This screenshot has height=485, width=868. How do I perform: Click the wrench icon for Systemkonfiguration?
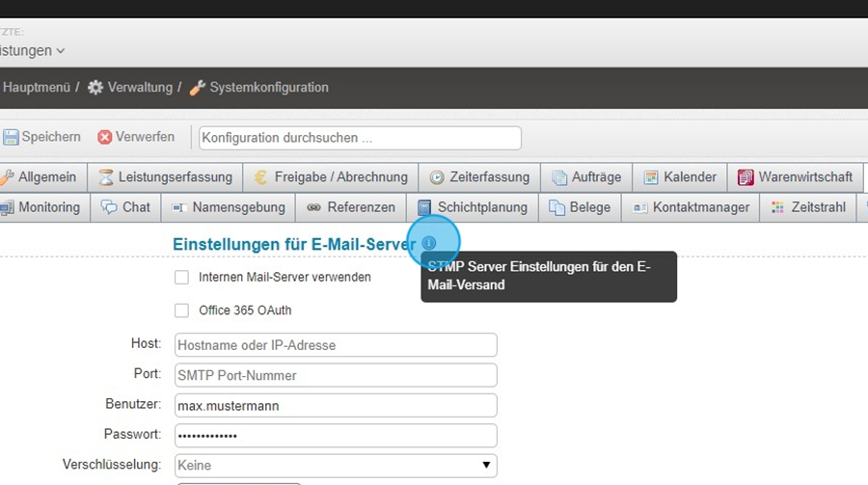197,88
